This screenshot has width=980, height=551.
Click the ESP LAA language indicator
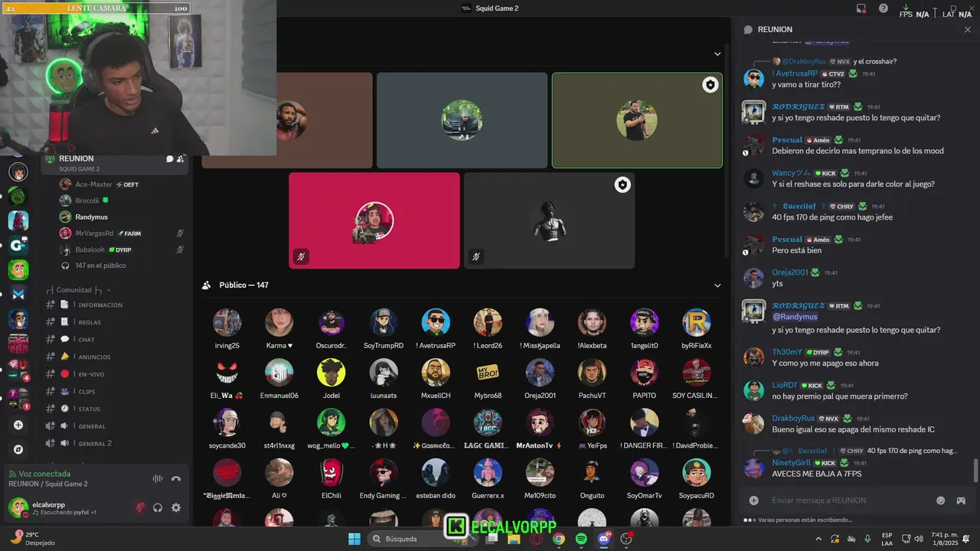click(887, 539)
